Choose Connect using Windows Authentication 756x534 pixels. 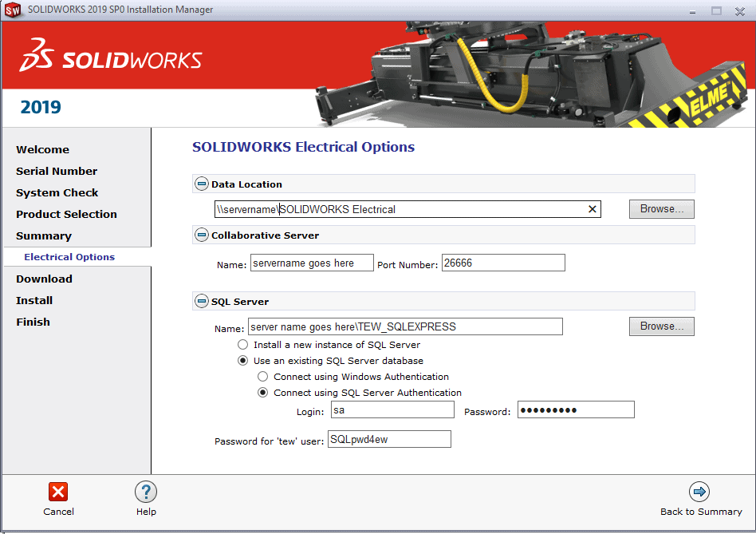[x=263, y=376]
